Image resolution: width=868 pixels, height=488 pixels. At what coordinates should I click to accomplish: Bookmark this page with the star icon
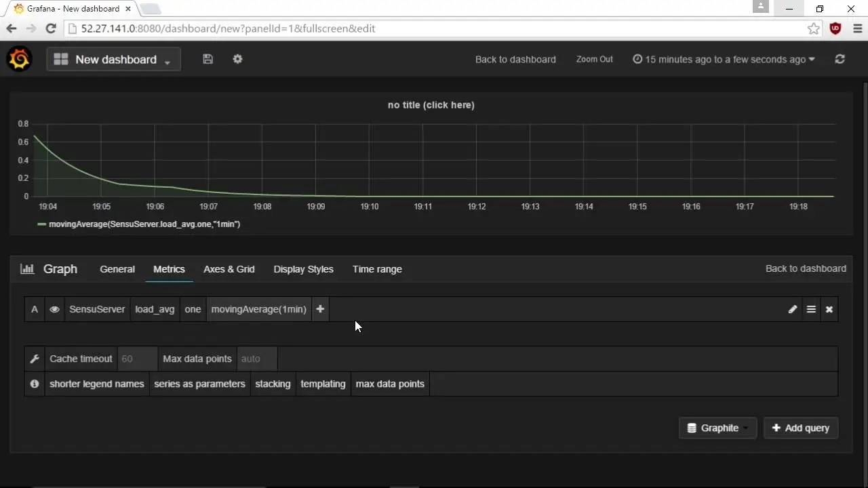(813, 28)
